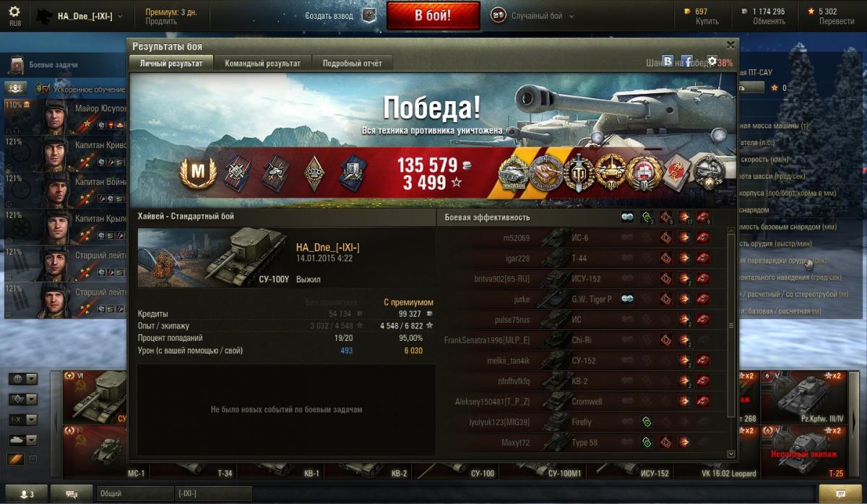Click the red В бой! battle button
Screen dimensions: 867x504
tap(433, 15)
